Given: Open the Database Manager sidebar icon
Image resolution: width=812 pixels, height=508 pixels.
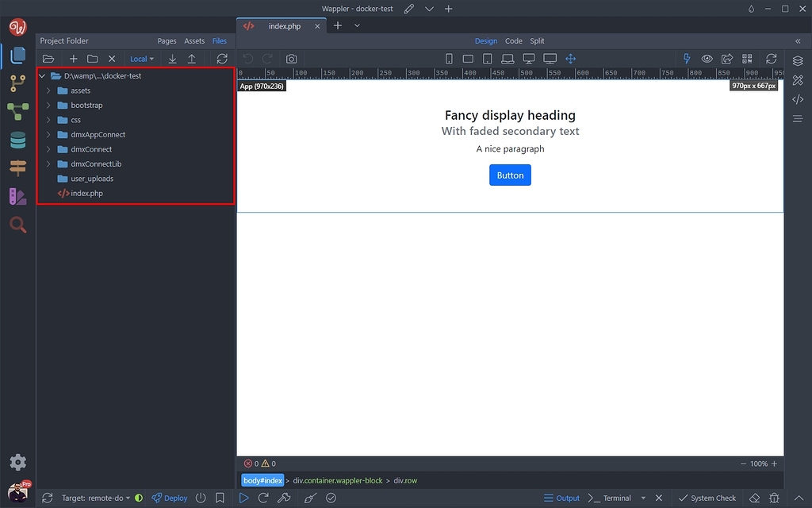Looking at the screenshot, I should [x=18, y=140].
